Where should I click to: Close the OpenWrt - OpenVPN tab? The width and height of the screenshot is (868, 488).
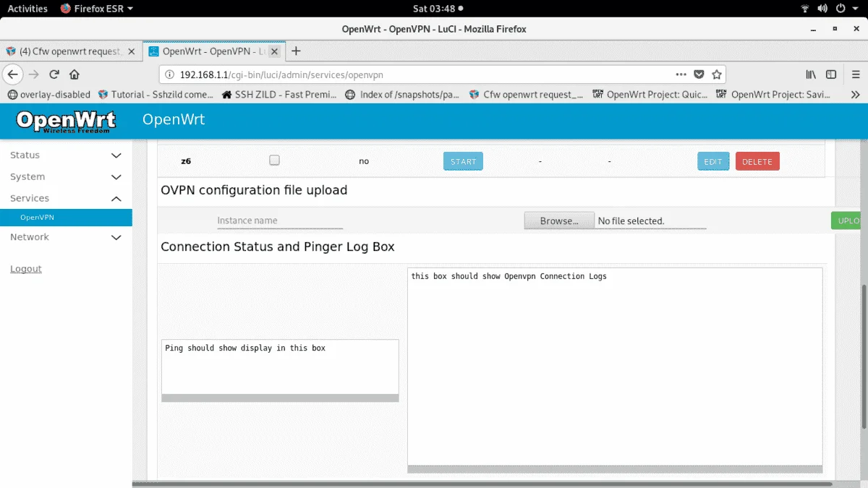coord(274,51)
